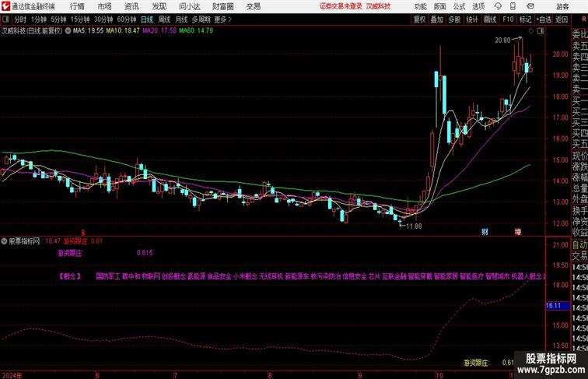Open the 公式 menu
The height and width of the screenshot is (379, 588).
click(459, 6)
